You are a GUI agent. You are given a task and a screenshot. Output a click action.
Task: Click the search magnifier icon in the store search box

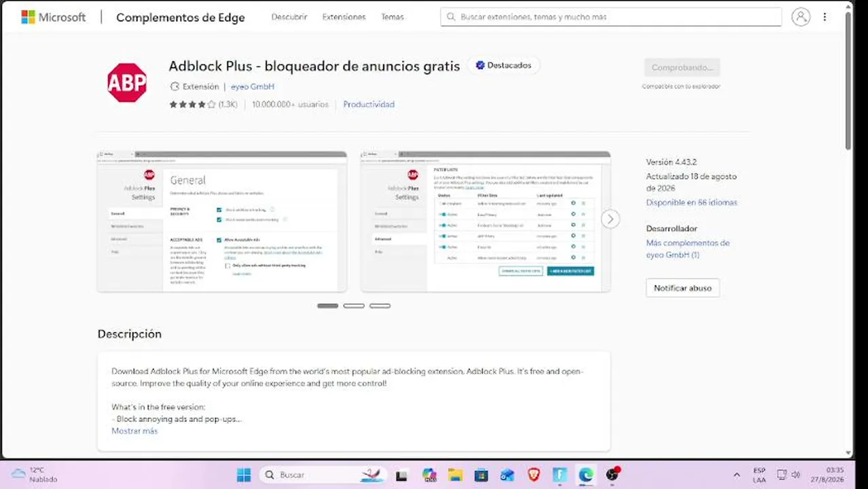pos(452,17)
